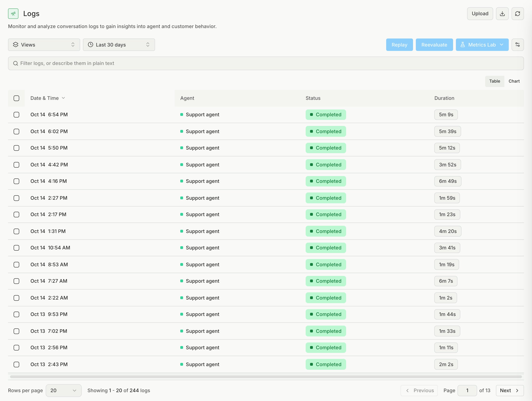Click the Duration column header

(x=444, y=98)
